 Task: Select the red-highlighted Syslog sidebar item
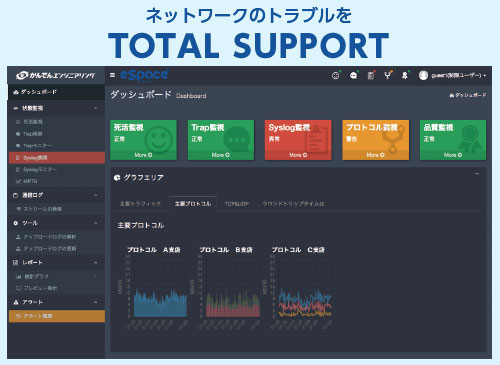tap(56, 158)
